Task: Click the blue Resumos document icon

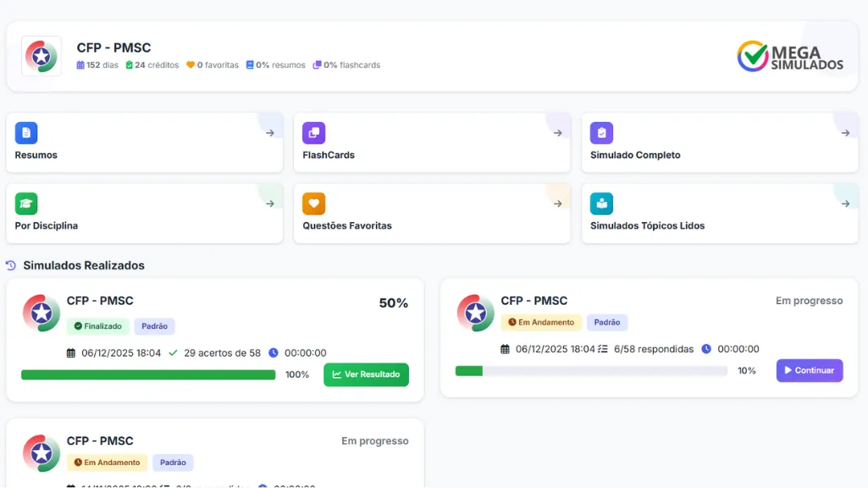Action: coord(26,133)
